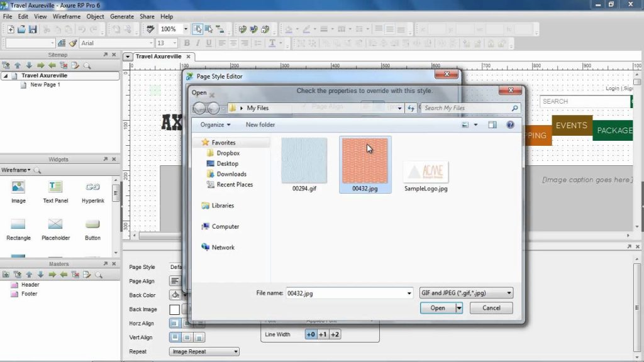Click Sitemap delete page icon
The height and width of the screenshot is (362, 644).
[x=64, y=65]
